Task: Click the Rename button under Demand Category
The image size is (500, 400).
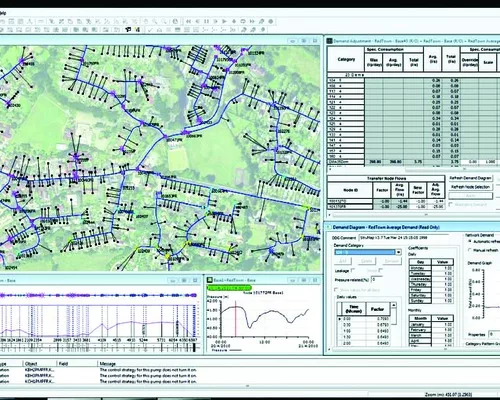Action: pos(391,261)
